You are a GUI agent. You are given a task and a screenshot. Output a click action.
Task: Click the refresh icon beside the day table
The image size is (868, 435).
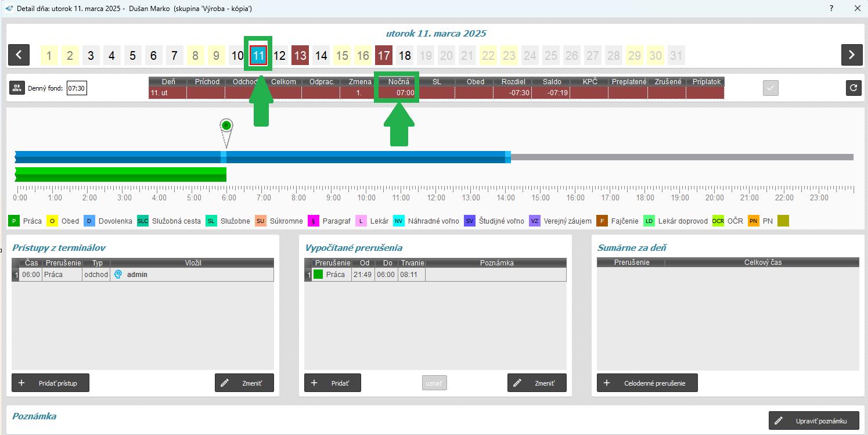tap(853, 88)
